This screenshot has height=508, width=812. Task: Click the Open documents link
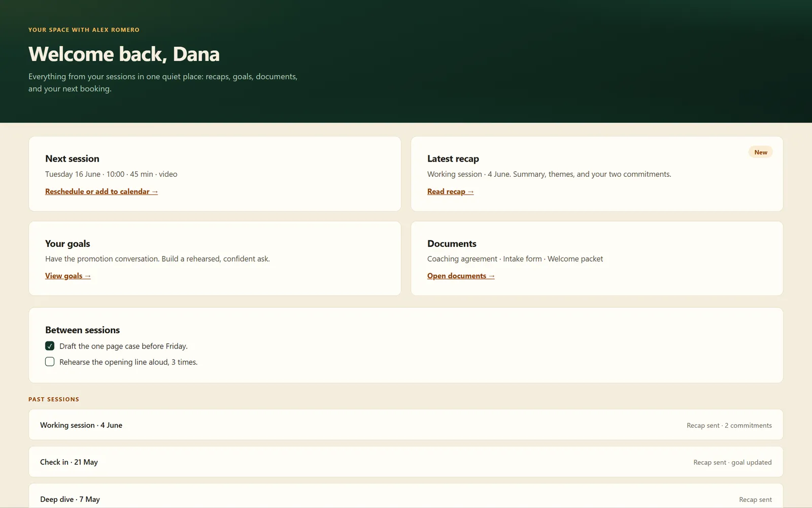pyautogui.click(x=461, y=276)
